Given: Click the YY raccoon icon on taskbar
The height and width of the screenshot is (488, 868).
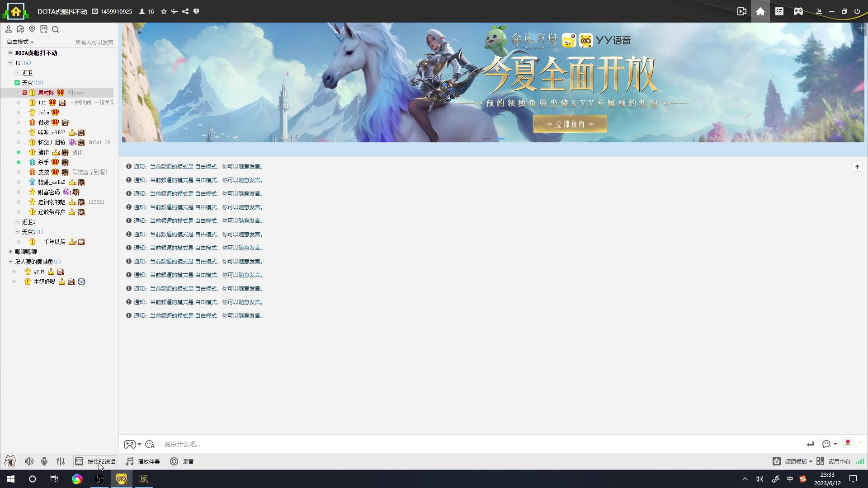Looking at the screenshot, I should pos(121,479).
